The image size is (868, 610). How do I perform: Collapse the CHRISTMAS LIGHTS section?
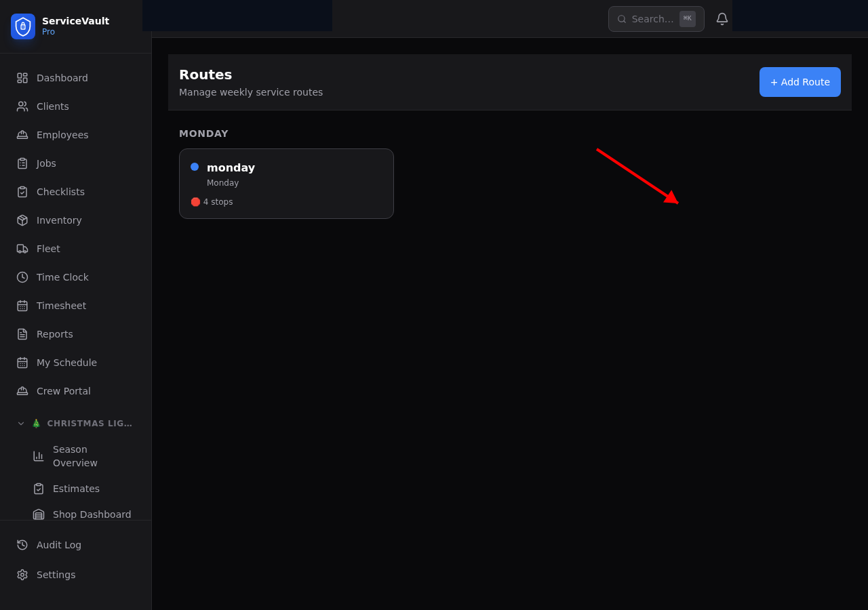(x=21, y=423)
